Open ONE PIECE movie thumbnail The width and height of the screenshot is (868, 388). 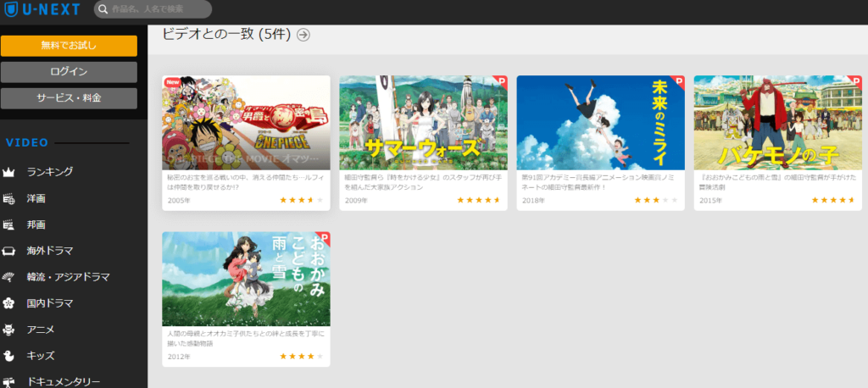pyautogui.click(x=247, y=122)
